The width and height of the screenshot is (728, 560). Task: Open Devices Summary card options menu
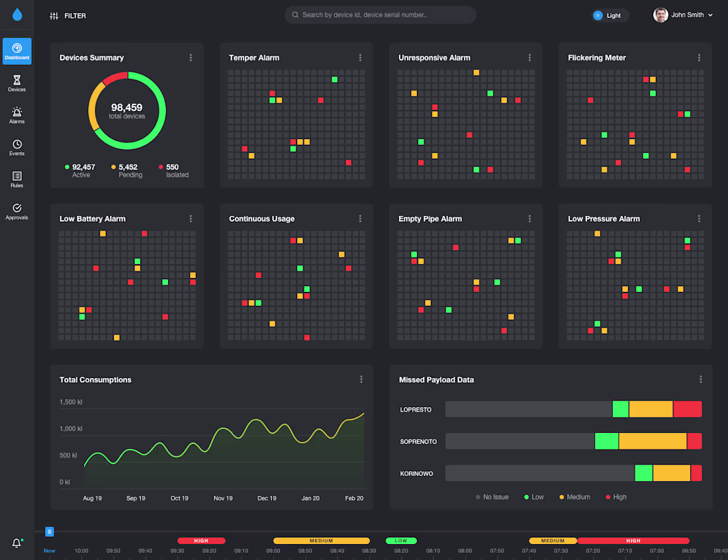(x=191, y=58)
